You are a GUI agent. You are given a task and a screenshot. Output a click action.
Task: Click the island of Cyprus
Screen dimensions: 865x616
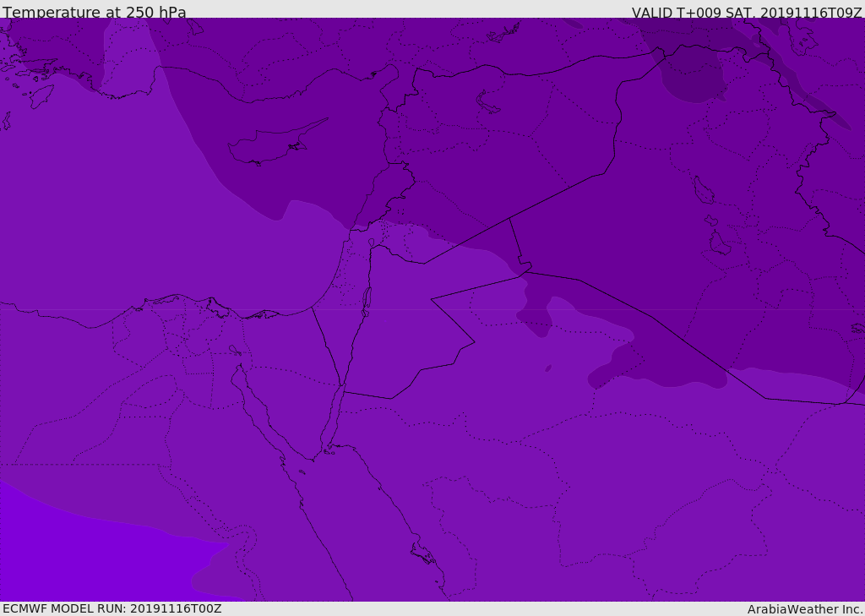point(272,145)
